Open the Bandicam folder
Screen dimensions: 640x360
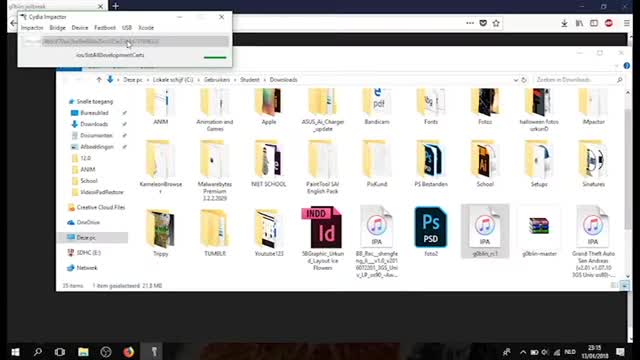(377, 107)
